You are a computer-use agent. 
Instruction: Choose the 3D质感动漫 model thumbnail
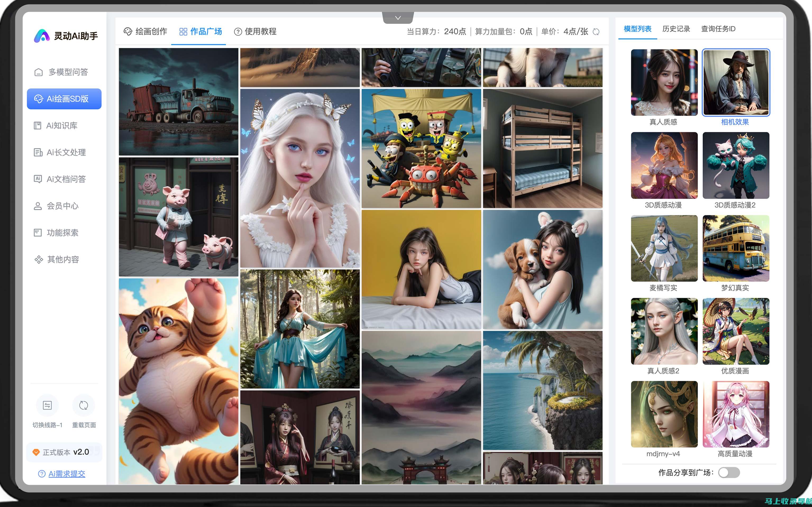[x=664, y=165]
